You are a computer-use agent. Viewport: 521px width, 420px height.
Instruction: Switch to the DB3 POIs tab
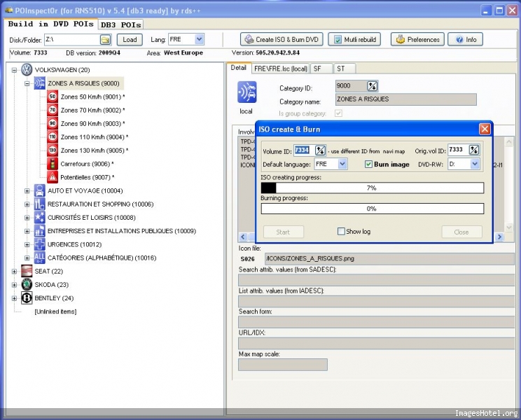click(120, 24)
